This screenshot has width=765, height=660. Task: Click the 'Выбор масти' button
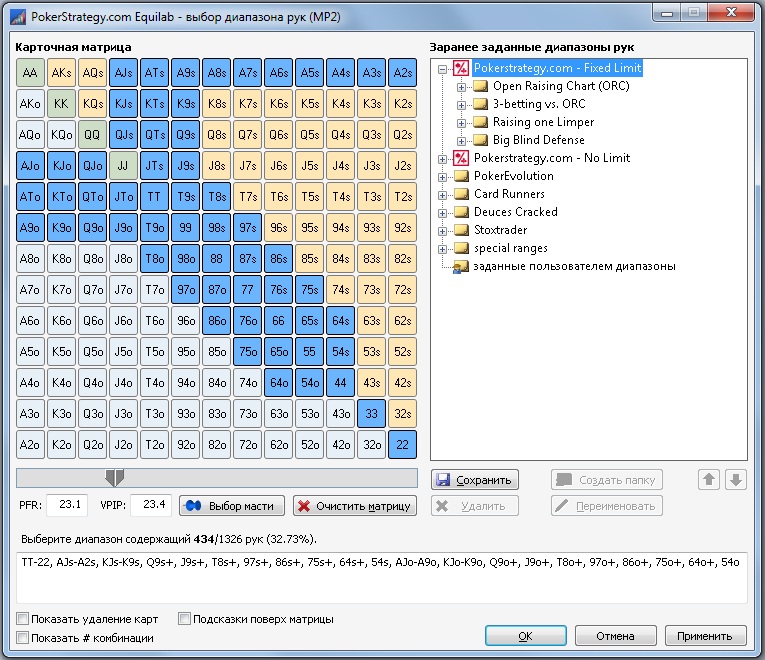click(232, 506)
